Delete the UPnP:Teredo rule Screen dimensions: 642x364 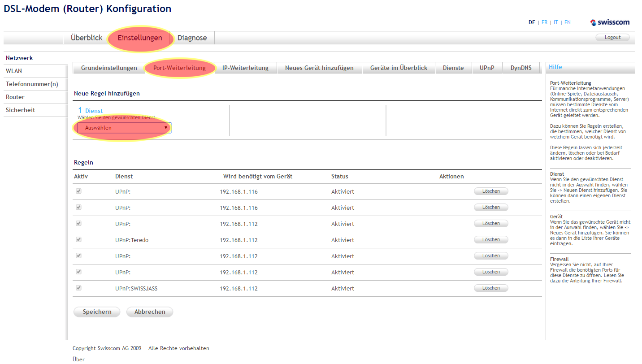[491, 240]
